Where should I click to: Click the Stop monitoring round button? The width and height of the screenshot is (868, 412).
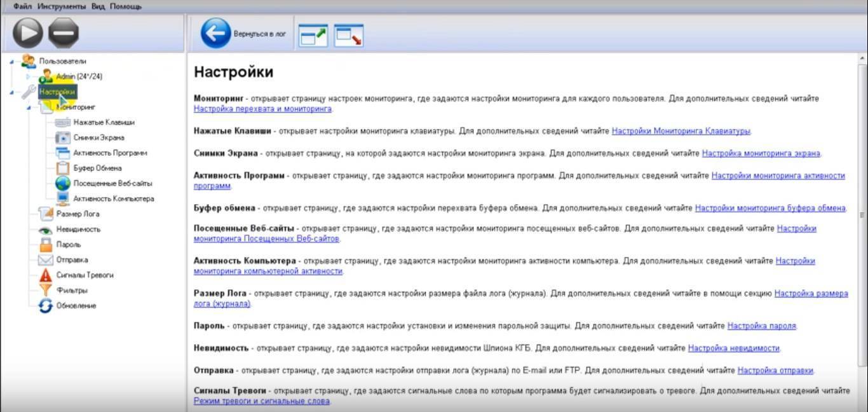pyautogui.click(x=64, y=33)
